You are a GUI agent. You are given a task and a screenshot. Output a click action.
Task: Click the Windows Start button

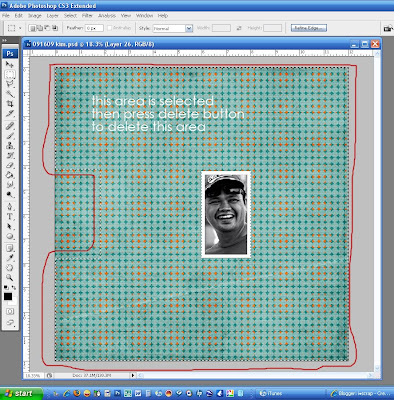tap(21, 394)
